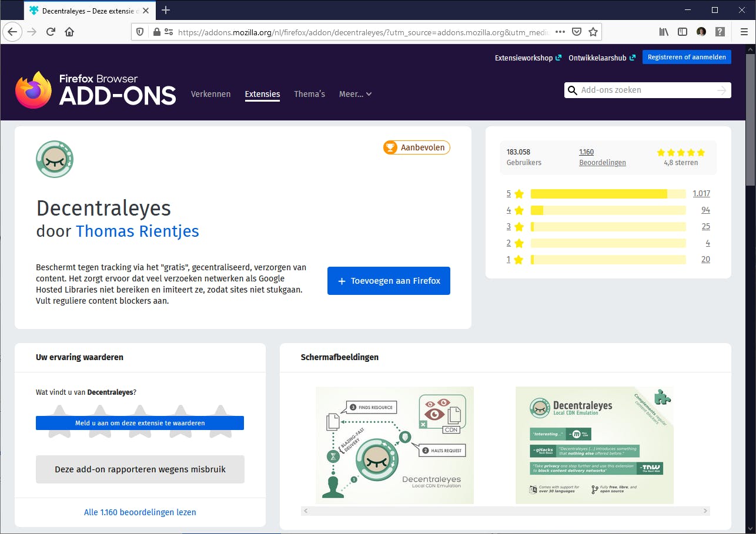This screenshot has height=534, width=756.
Task: Open the 94 four-star reviews count
Action: click(705, 210)
